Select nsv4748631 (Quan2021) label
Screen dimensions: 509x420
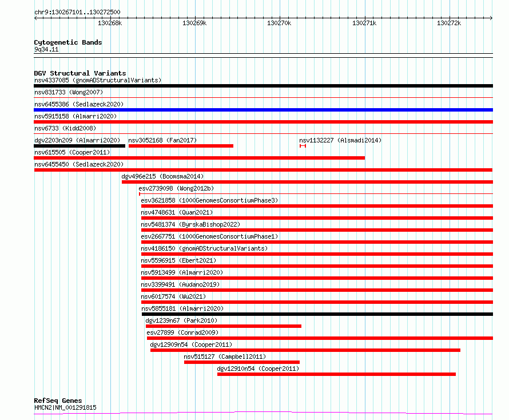click(177, 212)
